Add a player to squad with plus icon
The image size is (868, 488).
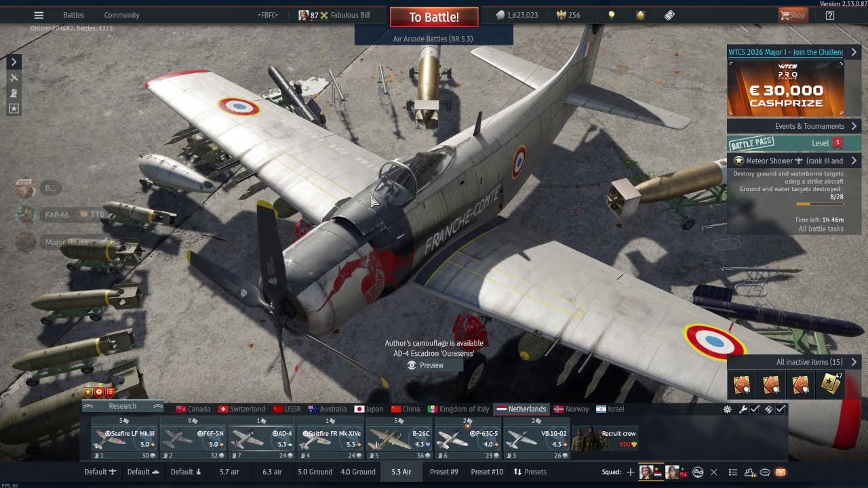(630, 472)
